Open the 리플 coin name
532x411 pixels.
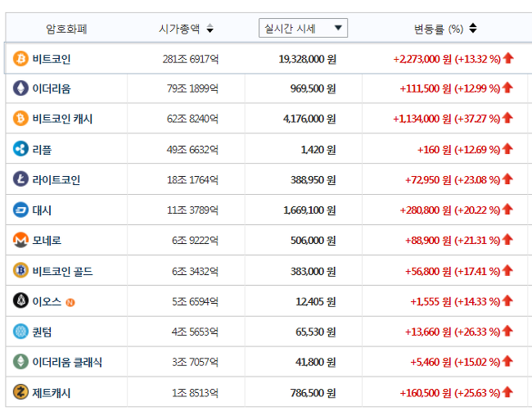point(42,150)
